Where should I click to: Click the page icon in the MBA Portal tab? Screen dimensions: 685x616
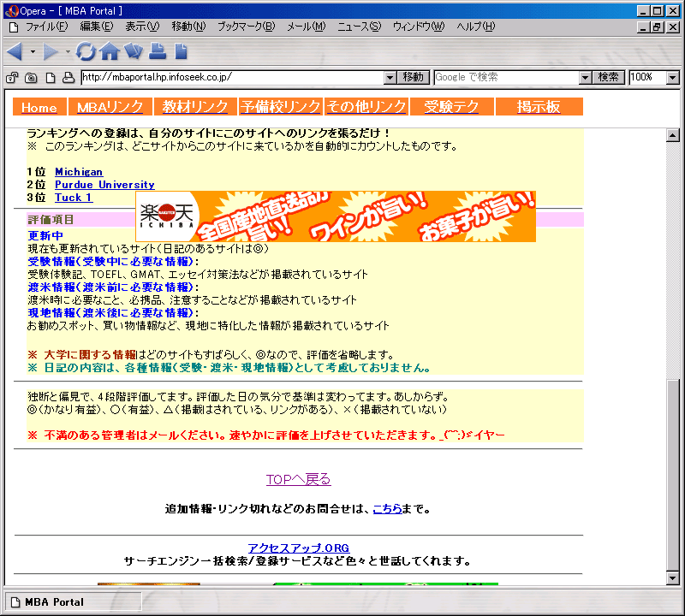(x=15, y=602)
